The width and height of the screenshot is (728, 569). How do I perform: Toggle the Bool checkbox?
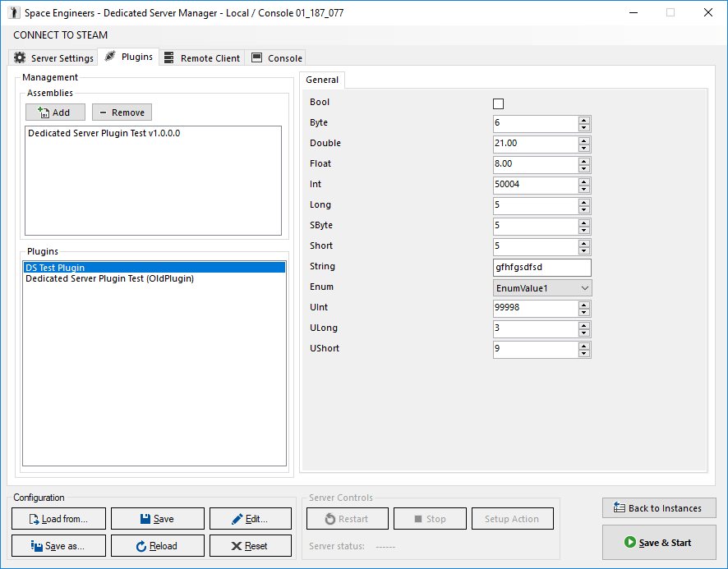coord(498,103)
